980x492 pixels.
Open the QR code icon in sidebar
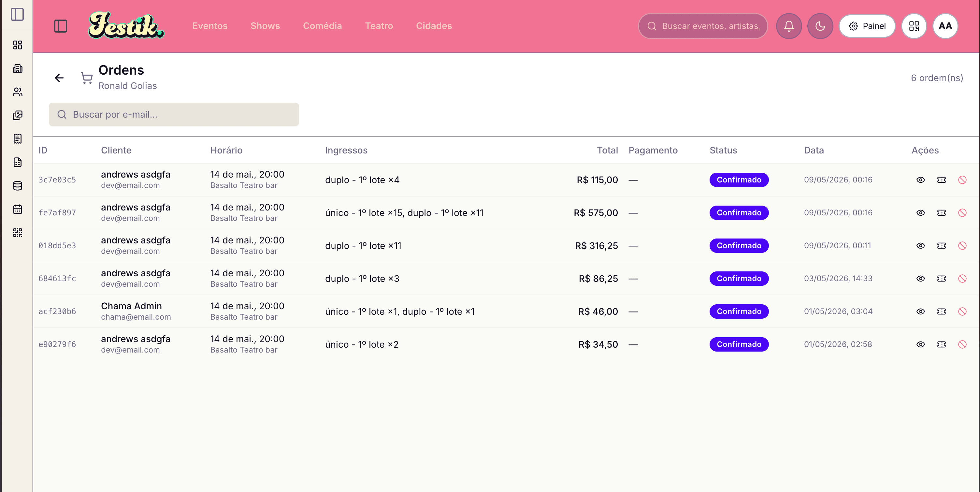(18, 233)
